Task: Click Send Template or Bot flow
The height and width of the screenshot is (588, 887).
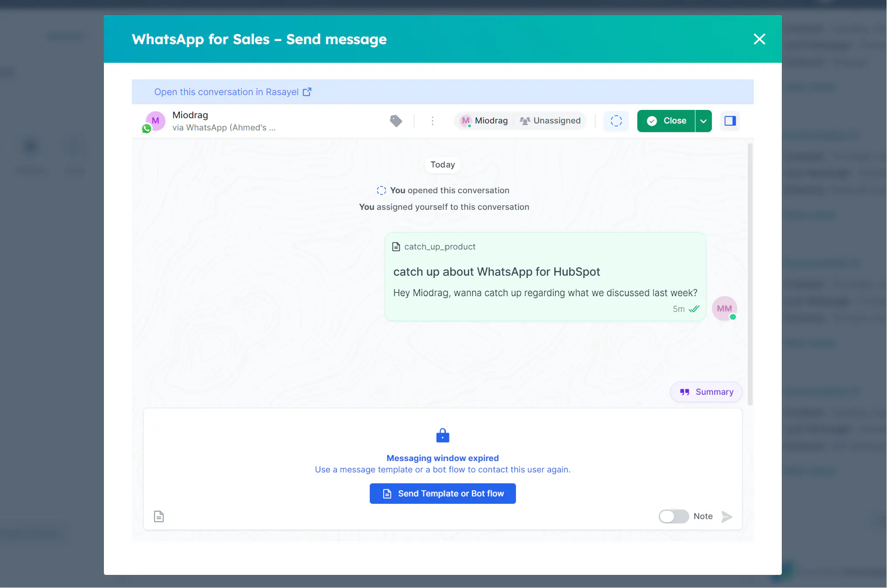Action: pos(443,494)
